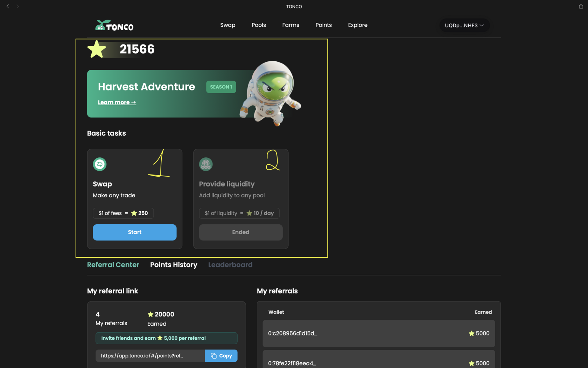Image resolution: width=588 pixels, height=368 pixels.
Task: Click the 'Add liquidity to any pool' description
Action: [232, 195]
